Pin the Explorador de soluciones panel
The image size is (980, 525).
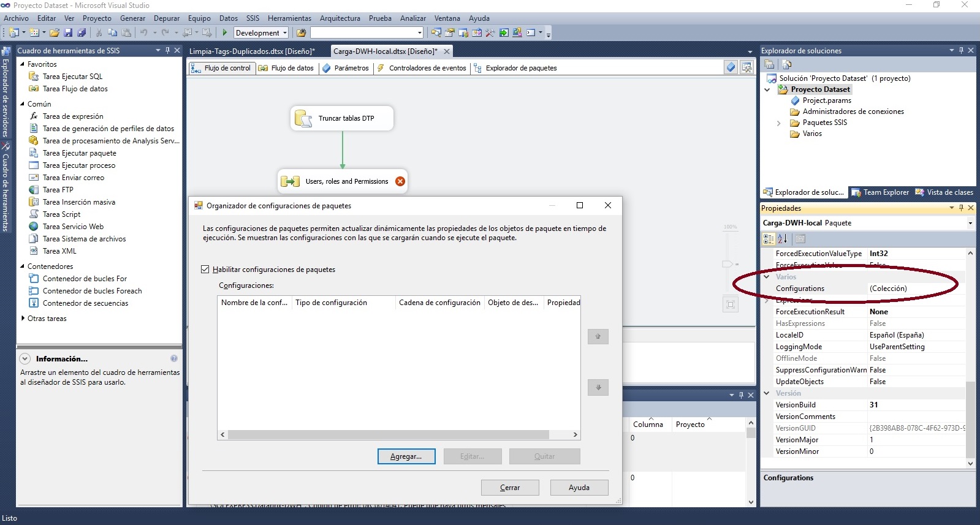[961, 50]
